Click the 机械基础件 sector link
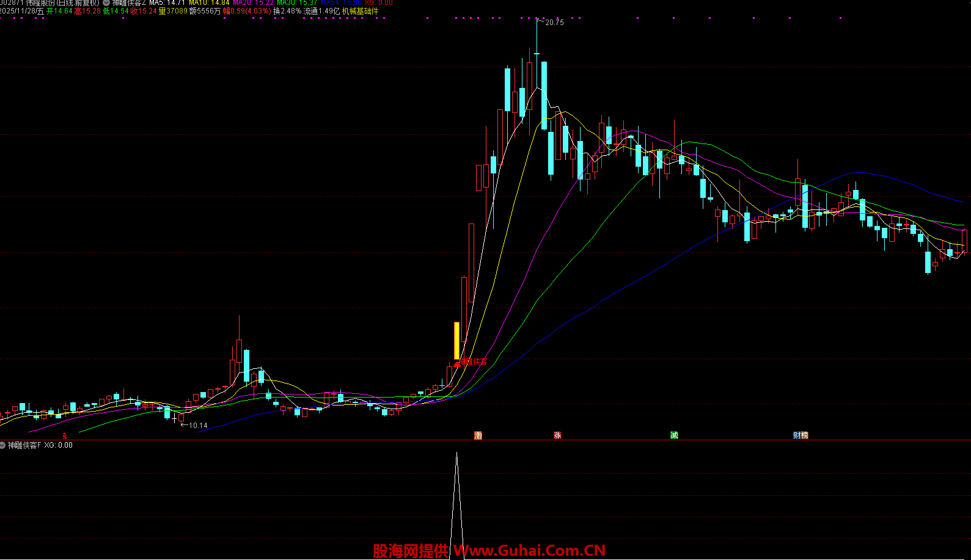The width and height of the screenshot is (971, 560). (360, 11)
